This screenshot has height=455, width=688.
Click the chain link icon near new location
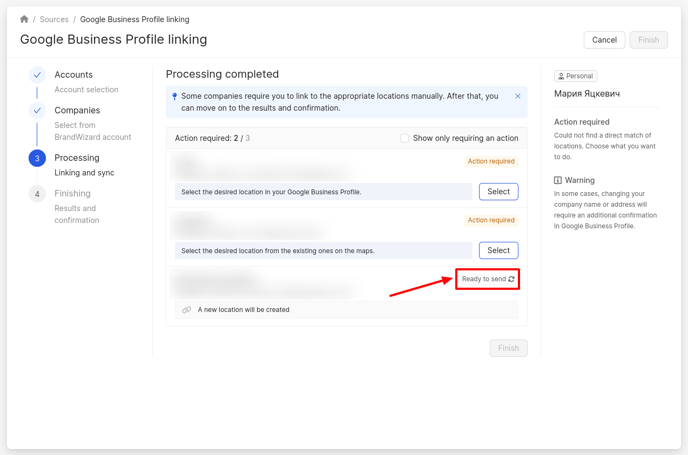pyautogui.click(x=187, y=310)
